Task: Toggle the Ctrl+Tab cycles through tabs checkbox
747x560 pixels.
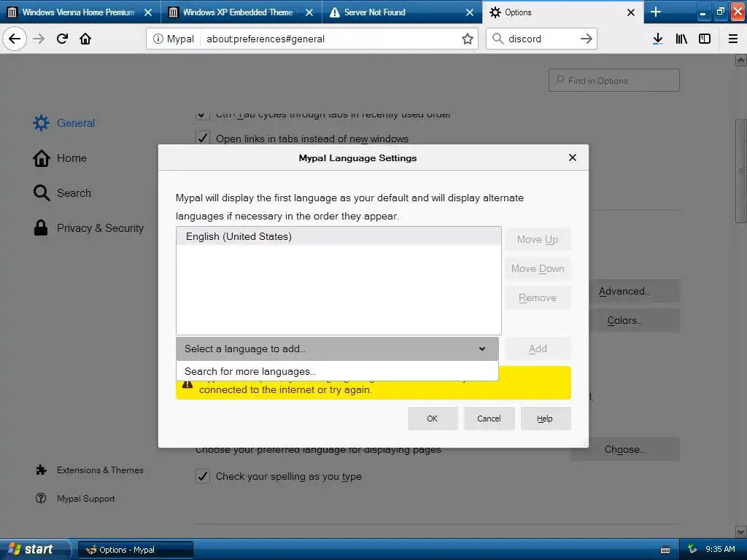Action: pos(203,115)
